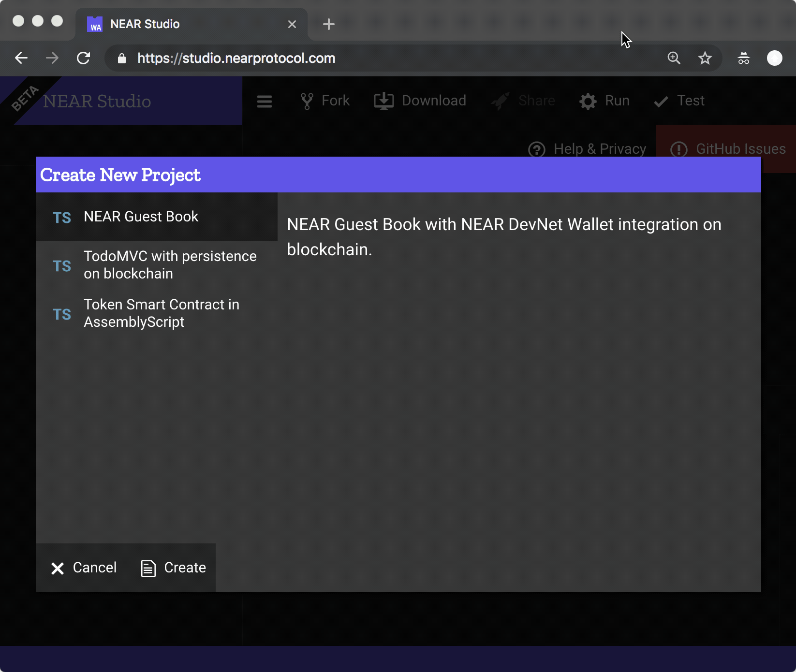Image resolution: width=796 pixels, height=672 pixels.
Task: Open Help & Privacy
Action: [x=587, y=149]
